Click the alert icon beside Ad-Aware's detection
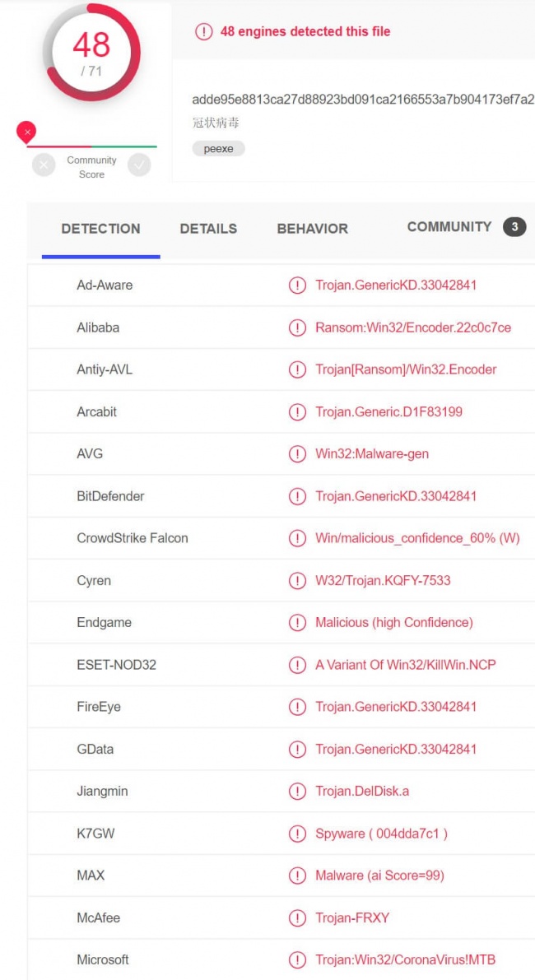The height and width of the screenshot is (980, 535). pos(297,286)
